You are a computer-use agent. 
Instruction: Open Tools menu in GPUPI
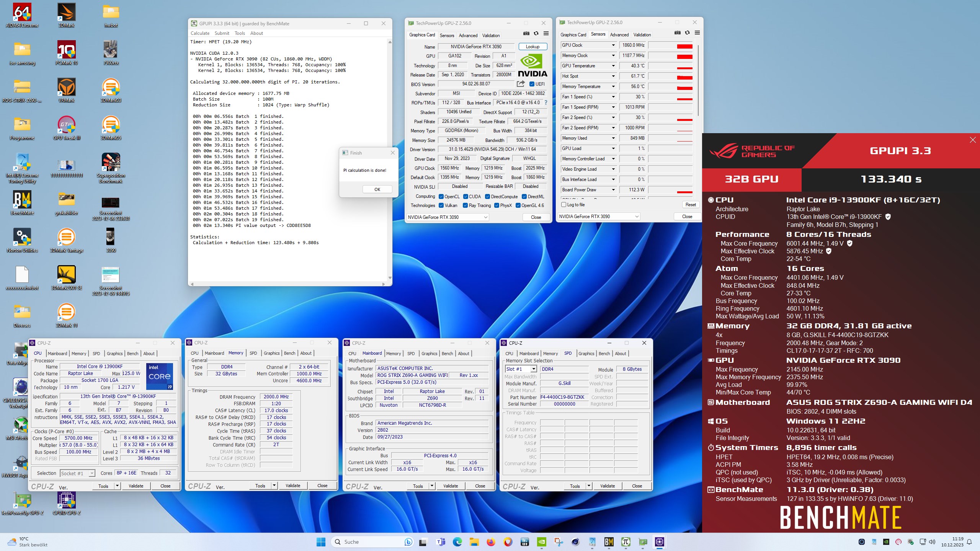240,33
